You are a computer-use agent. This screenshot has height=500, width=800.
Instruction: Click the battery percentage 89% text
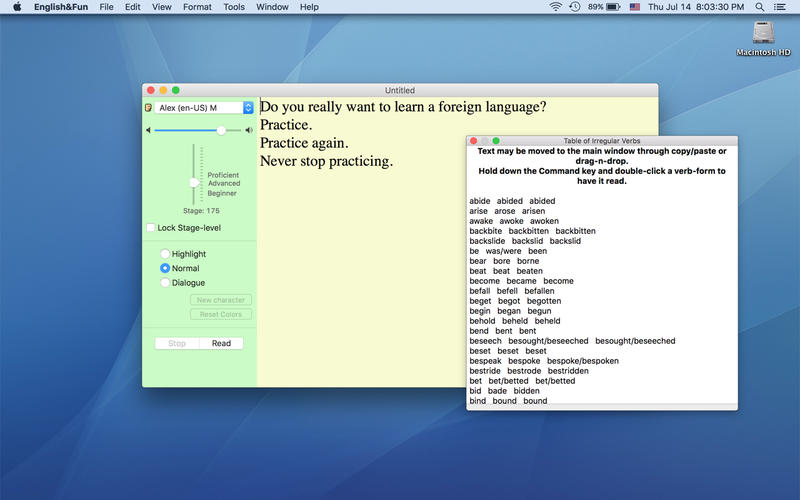(595, 7)
